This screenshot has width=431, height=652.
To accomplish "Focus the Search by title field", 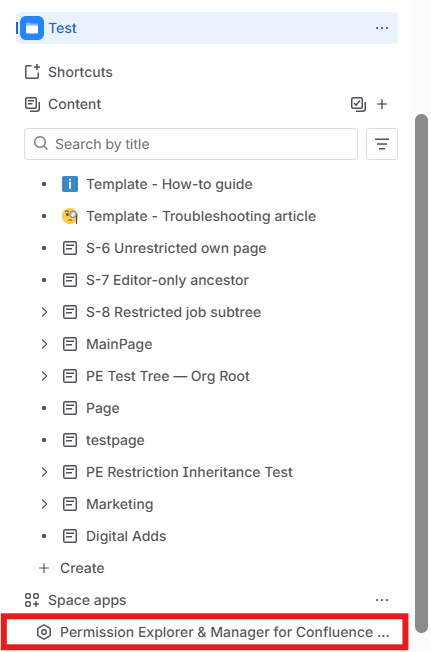I will click(x=191, y=144).
